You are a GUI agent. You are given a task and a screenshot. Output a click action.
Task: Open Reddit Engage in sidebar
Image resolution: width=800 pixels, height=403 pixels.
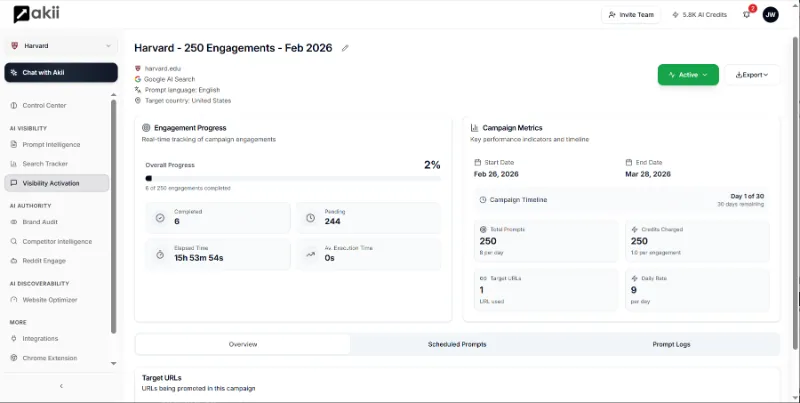click(45, 260)
